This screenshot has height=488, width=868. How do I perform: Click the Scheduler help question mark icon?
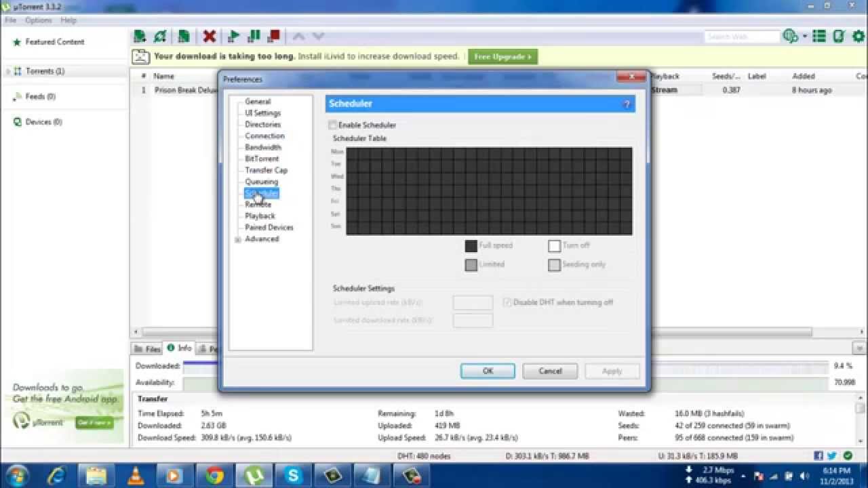click(x=627, y=104)
